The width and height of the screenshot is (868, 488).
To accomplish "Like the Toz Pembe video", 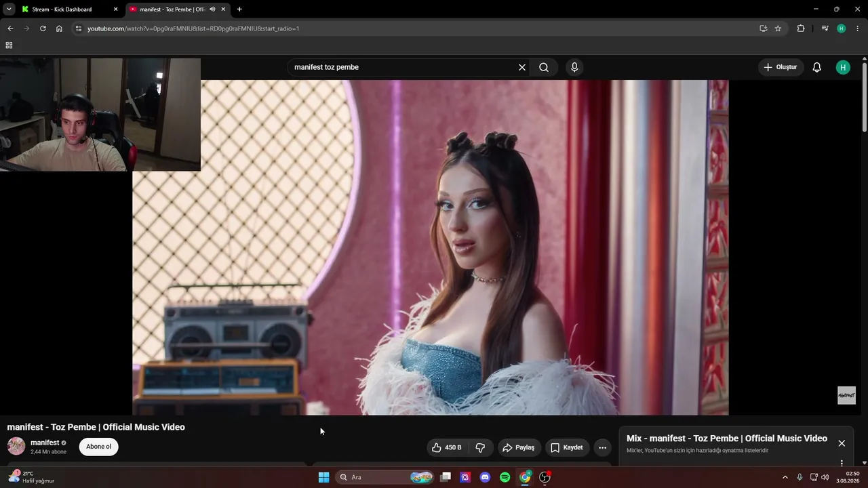I will 448,447.
